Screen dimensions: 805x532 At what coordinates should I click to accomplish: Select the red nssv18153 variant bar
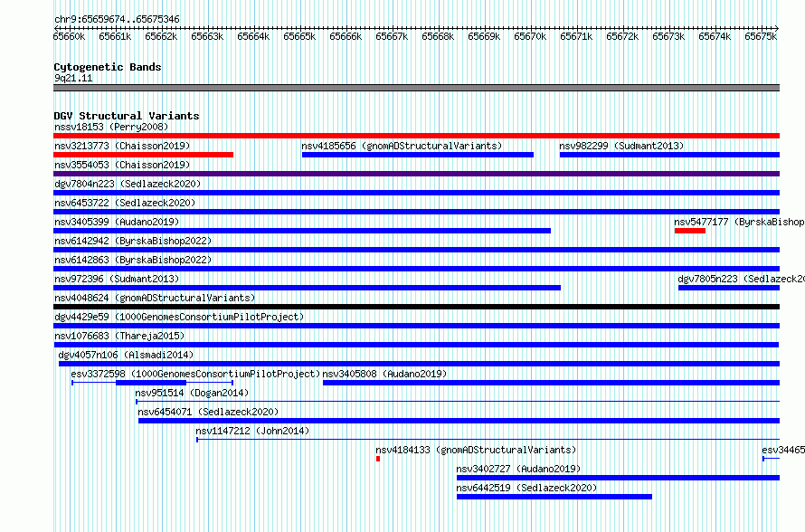point(416,136)
